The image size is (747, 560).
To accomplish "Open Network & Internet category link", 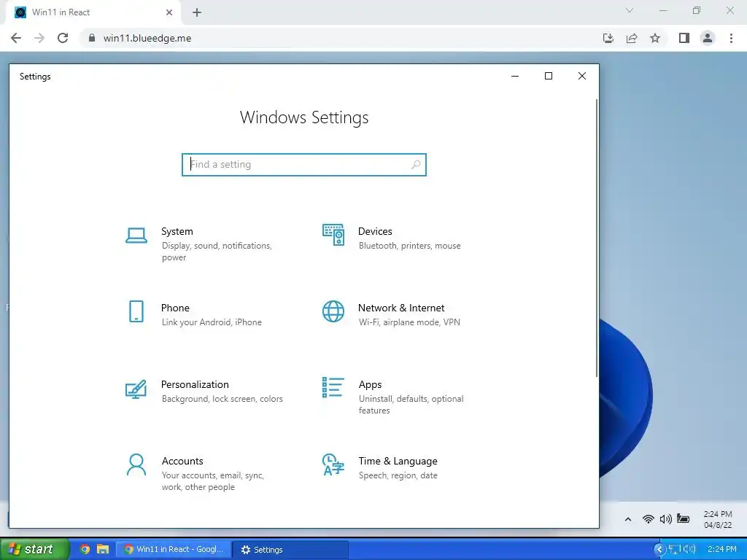I will pos(401,308).
